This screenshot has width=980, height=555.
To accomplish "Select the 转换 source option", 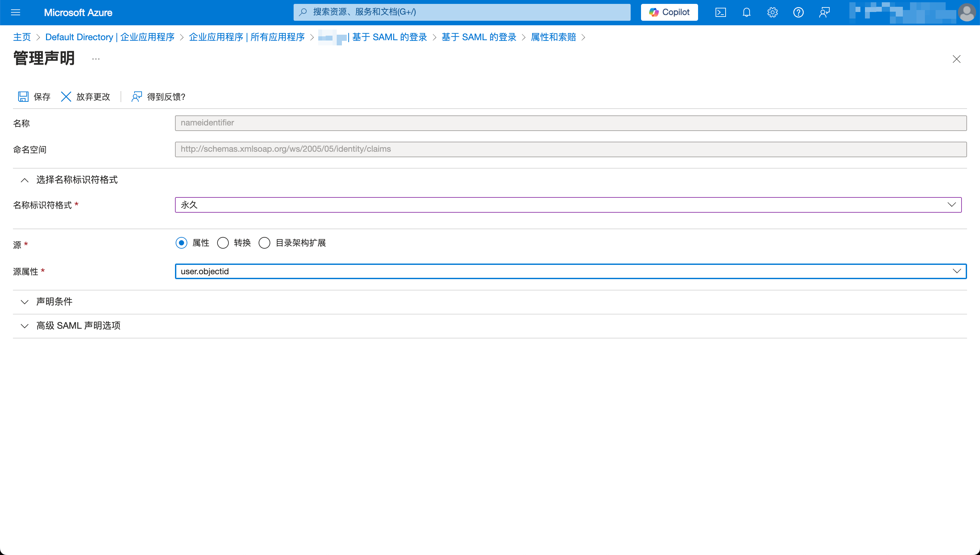I will 223,243.
